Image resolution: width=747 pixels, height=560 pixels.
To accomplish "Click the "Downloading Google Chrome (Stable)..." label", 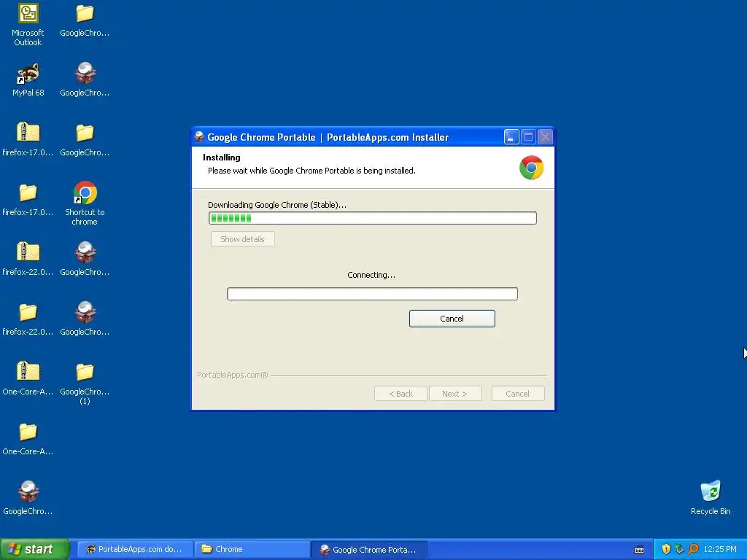I will (x=276, y=205).
